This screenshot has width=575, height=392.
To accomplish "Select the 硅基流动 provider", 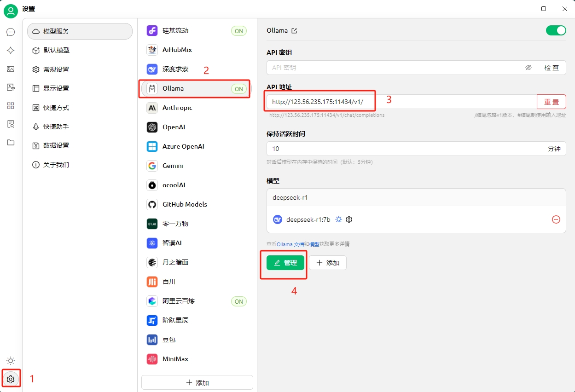I will 197,31.
